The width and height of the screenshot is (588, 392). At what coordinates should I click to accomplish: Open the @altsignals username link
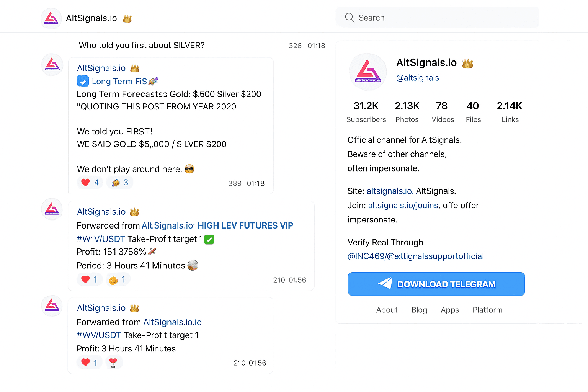coord(417,78)
